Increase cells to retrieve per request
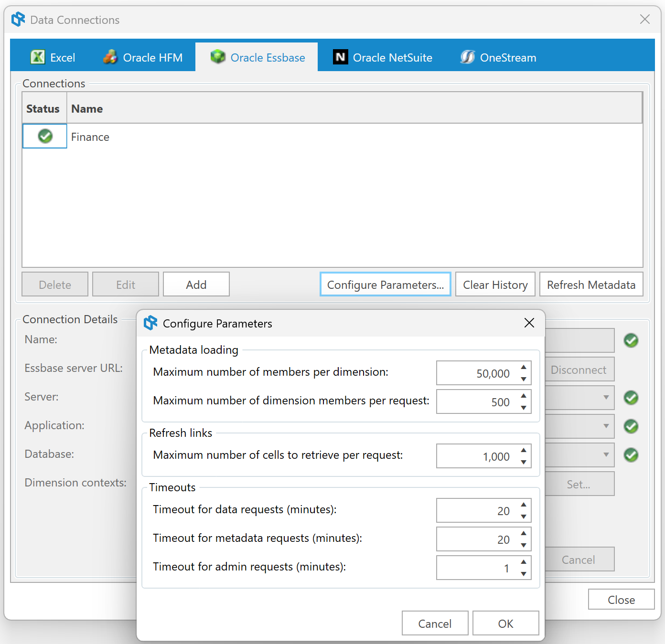Viewport: 665px width, 644px height. click(x=524, y=450)
